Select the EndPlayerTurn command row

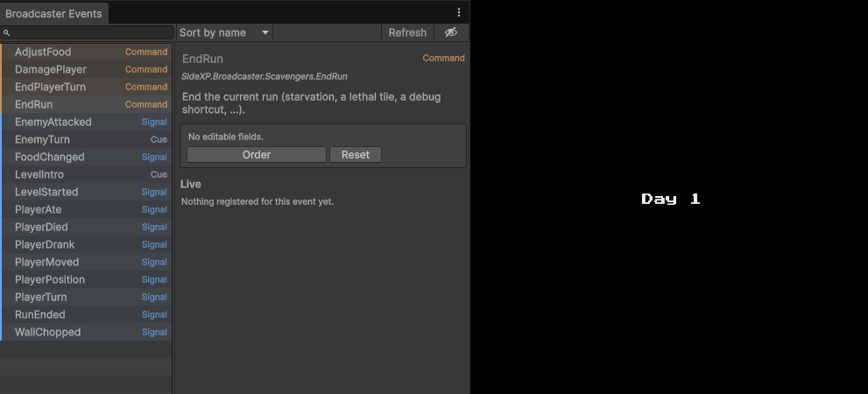(x=86, y=87)
